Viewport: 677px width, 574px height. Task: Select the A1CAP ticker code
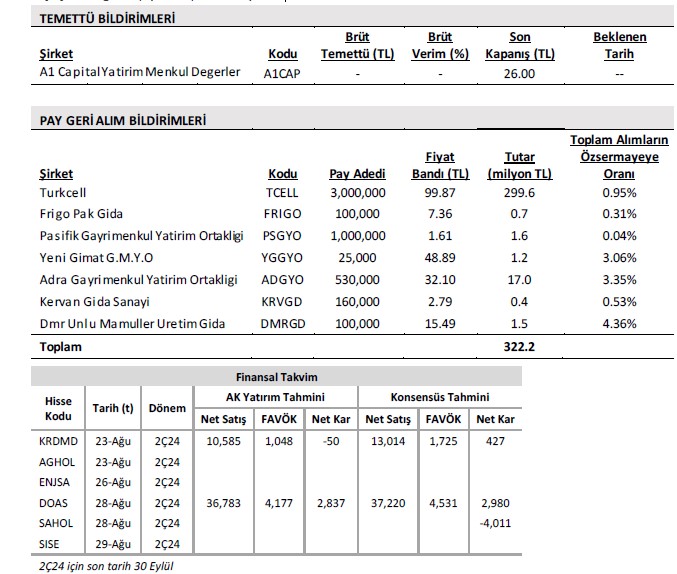pyautogui.click(x=282, y=73)
